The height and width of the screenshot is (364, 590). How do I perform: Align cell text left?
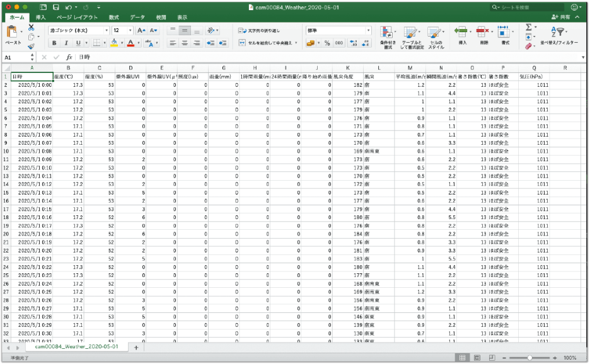(172, 43)
